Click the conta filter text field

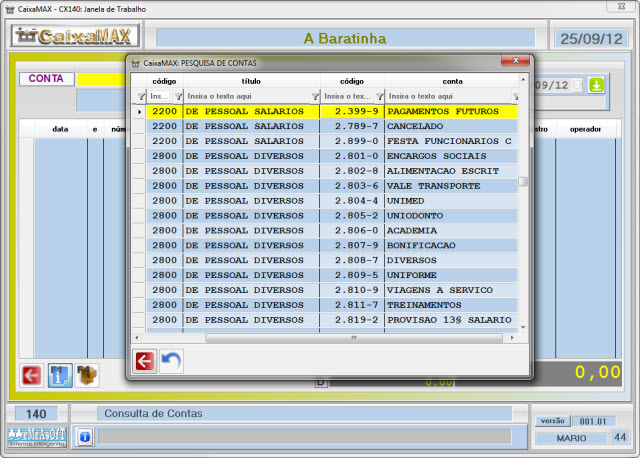[x=447, y=96]
